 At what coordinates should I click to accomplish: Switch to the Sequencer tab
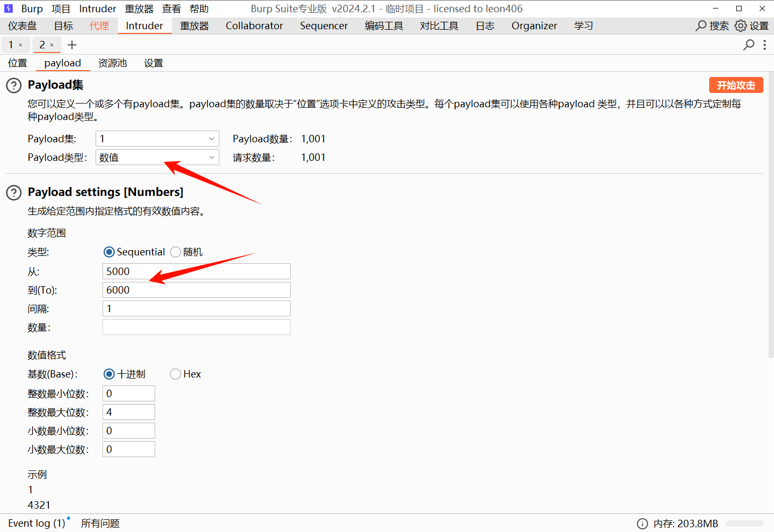tap(324, 25)
